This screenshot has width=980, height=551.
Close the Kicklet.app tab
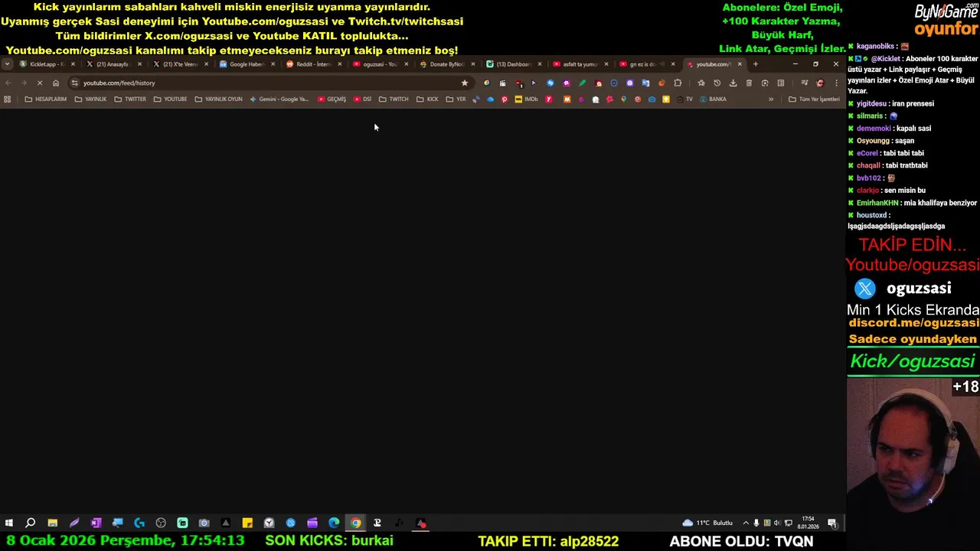pos(73,64)
